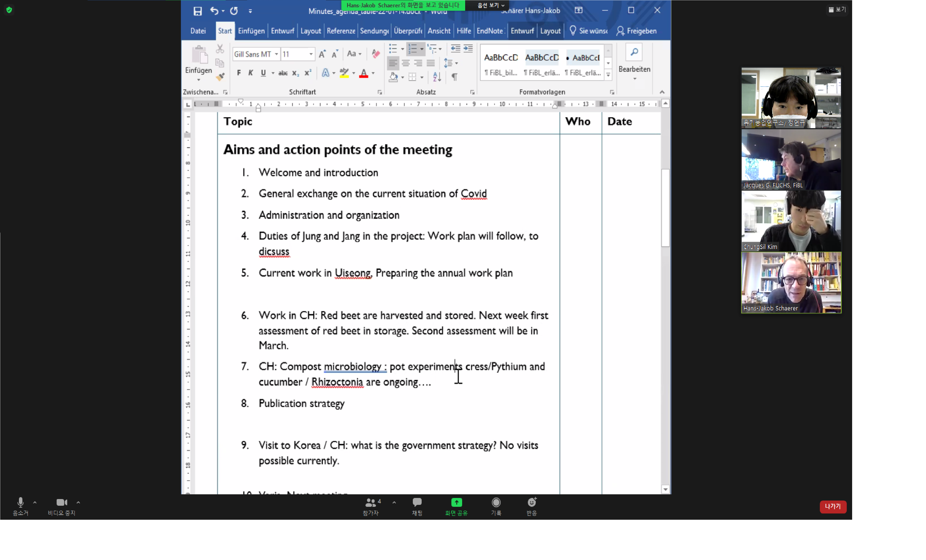Mute the microphone in Zoom toolbar
926x560 pixels.
[21, 502]
